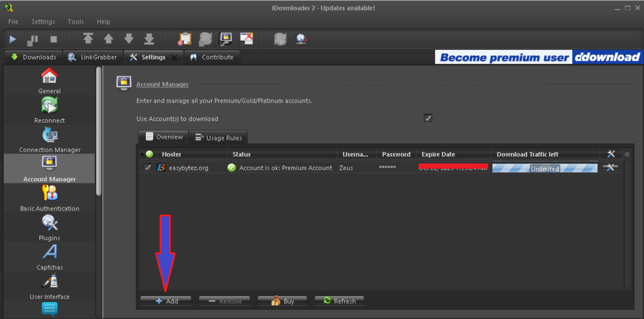Open the Settings menu

pos(43,22)
